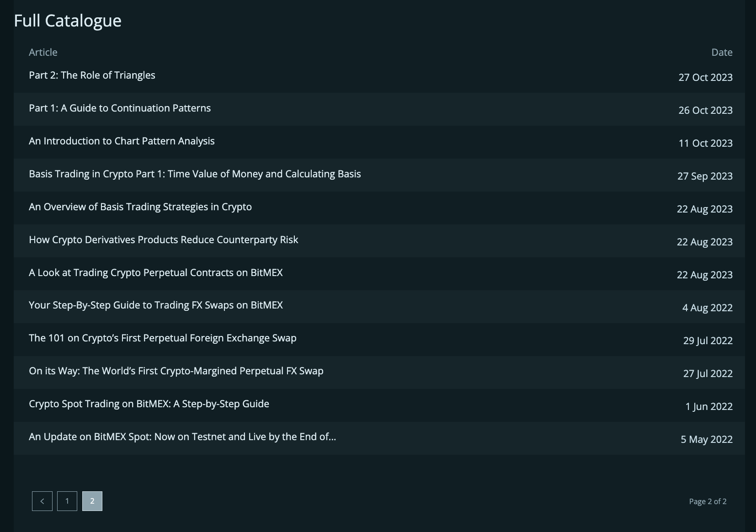Open 'An Introduction to Chart Pattern Analysis'
The width and height of the screenshot is (756, 532).
point(122,141)
